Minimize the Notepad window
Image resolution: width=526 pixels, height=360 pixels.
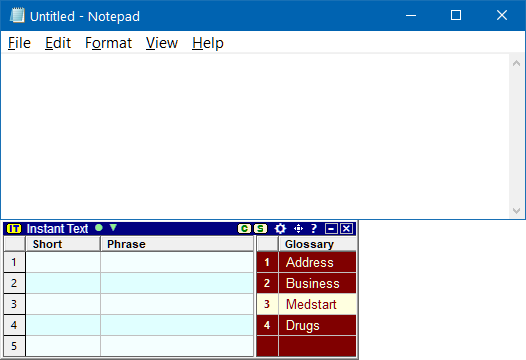[411, 15]
